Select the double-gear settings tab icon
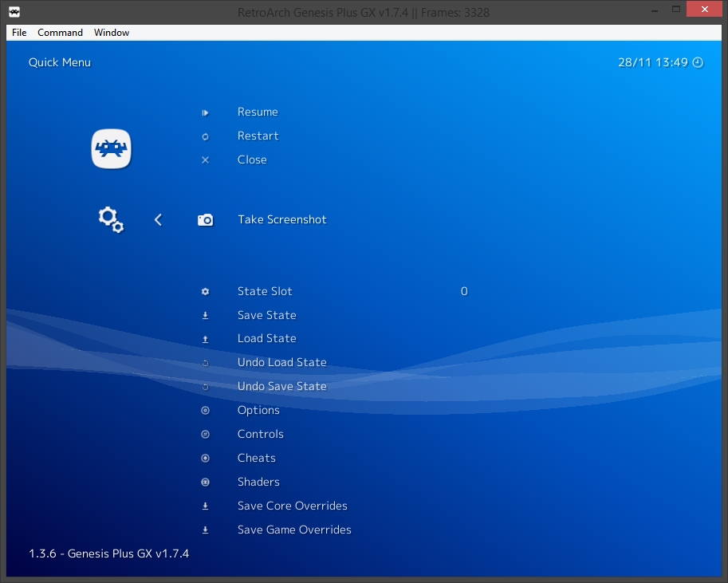Screen dimensions: 728x583 tap(111, 219)
